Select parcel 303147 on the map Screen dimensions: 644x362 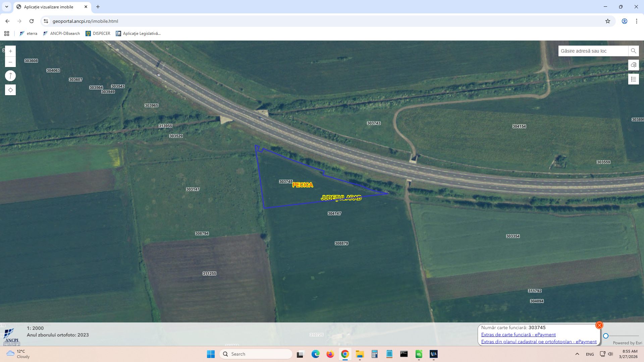[193, 189]
